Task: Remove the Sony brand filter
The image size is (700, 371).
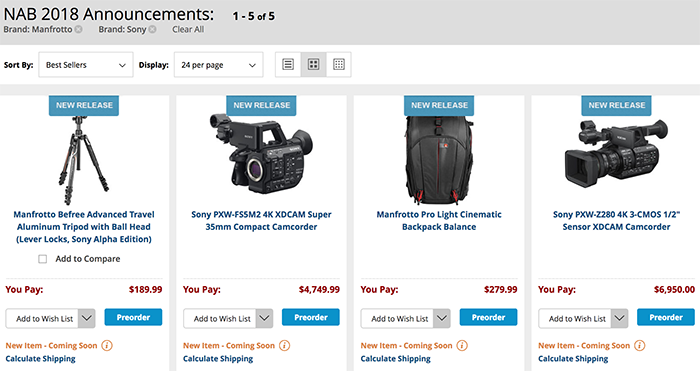Action: [153, 29]
